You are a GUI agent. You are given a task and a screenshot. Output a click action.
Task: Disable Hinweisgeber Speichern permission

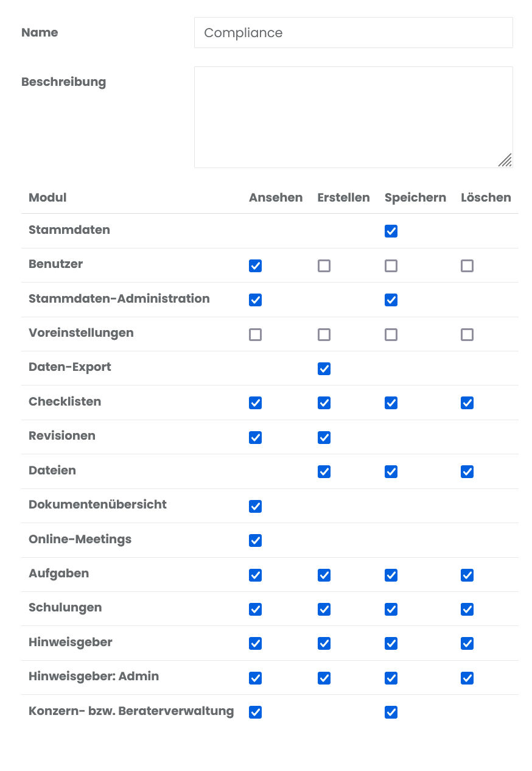pyautogui.click(x=391, y=644)
